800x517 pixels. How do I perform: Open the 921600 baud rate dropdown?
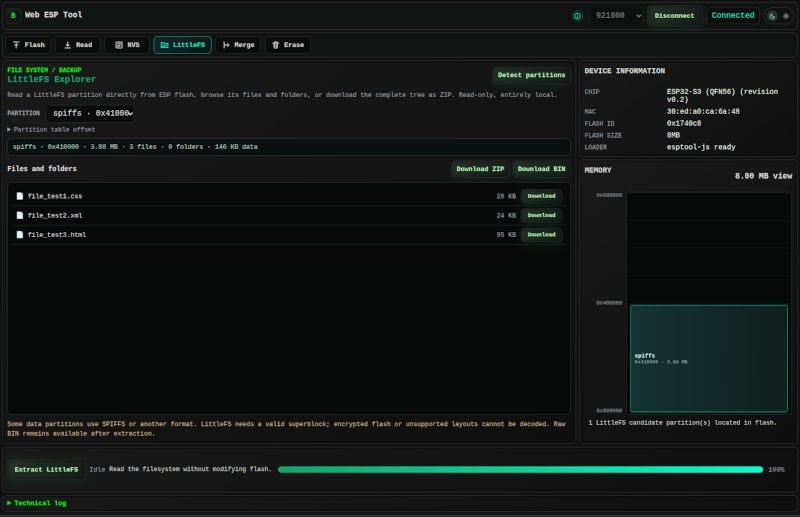618,16
